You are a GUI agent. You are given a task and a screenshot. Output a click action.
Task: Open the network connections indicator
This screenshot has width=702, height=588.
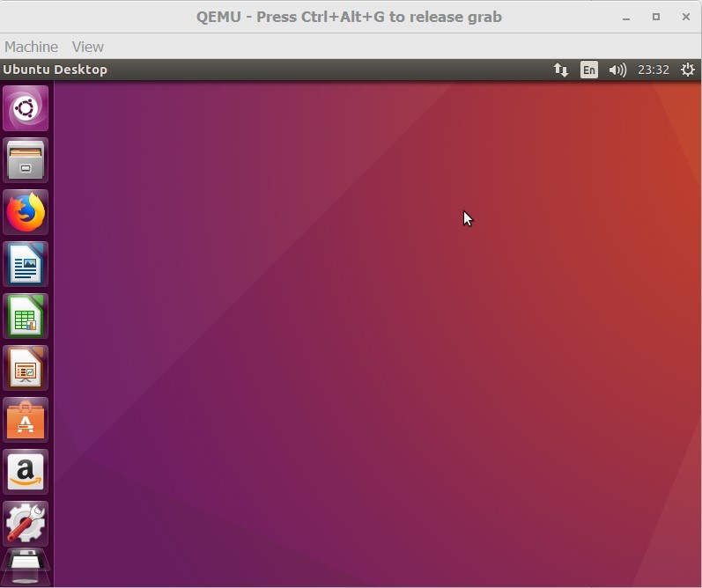[x=561, y=70]
